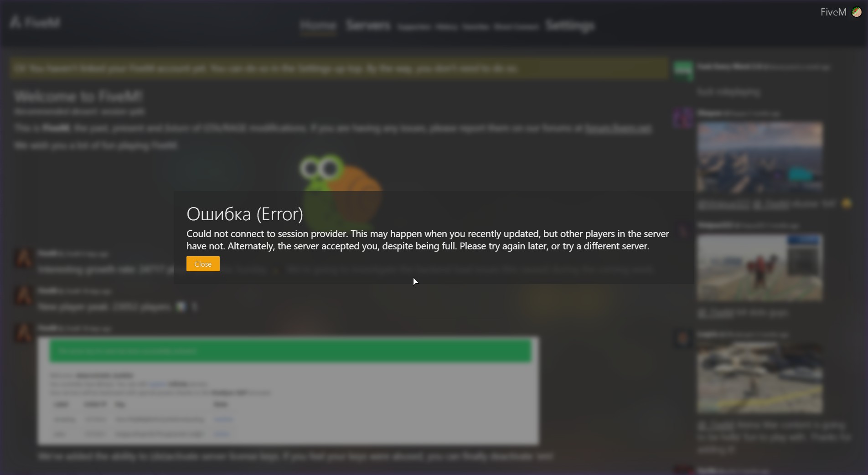
Task: Click the FiveM username at top right
Action: (x=833, y=12)
